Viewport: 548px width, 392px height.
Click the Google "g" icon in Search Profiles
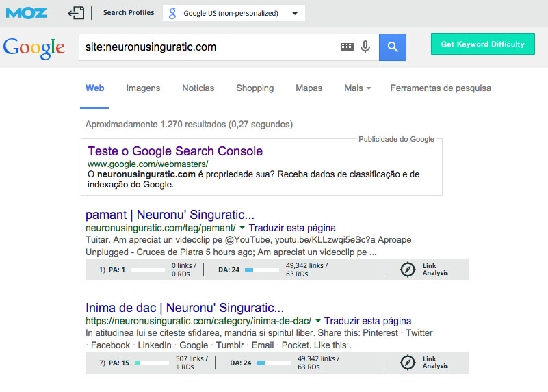point(172,13)
